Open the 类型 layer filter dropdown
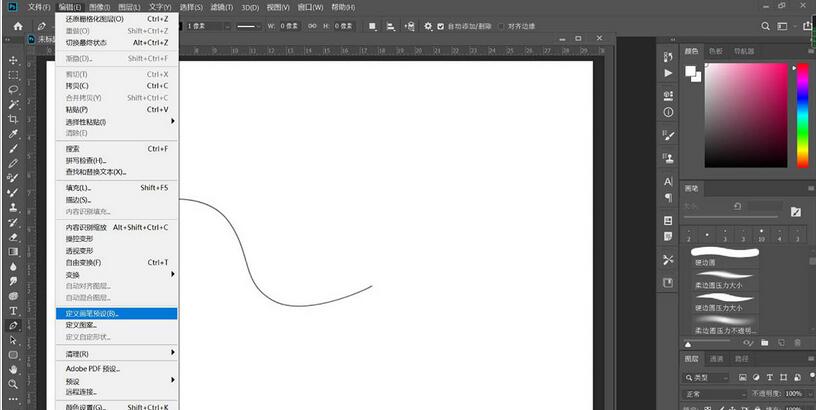 (x=710, y=377)
